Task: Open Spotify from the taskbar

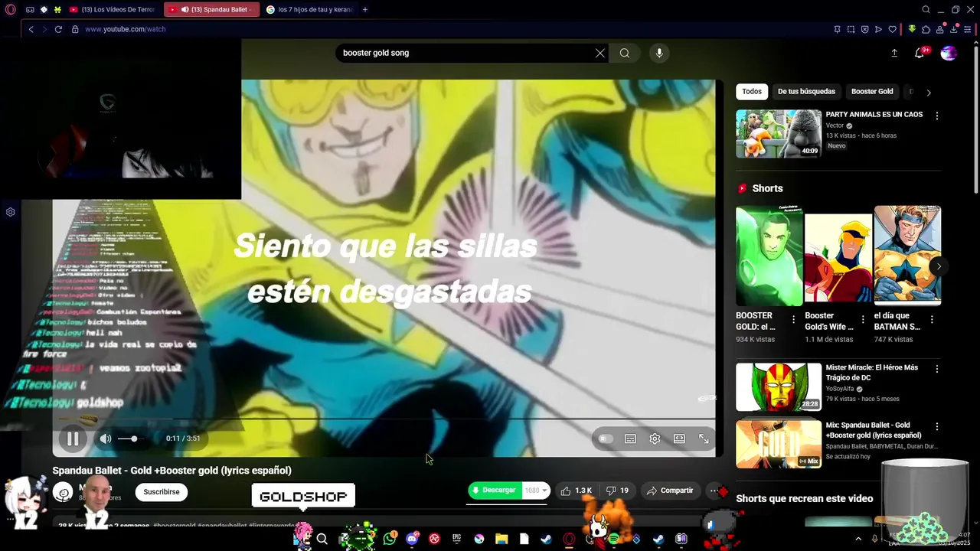Action: (613, 539)
